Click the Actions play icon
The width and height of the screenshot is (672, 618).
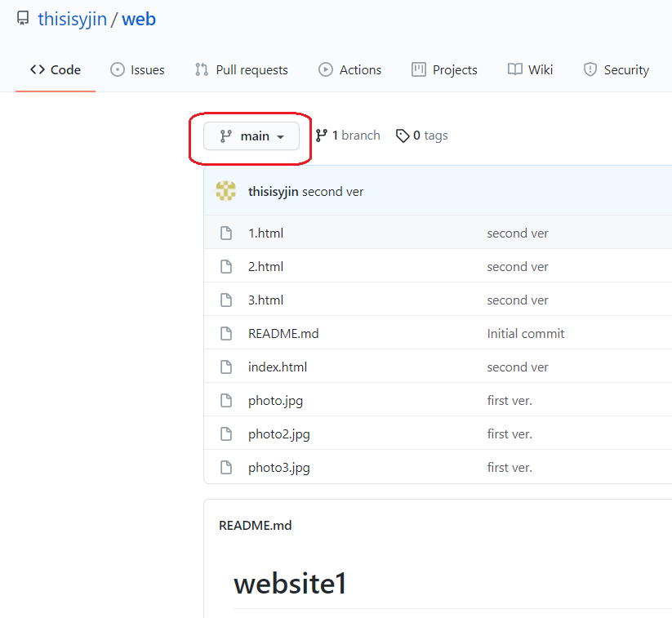click(x=325, y=69)
